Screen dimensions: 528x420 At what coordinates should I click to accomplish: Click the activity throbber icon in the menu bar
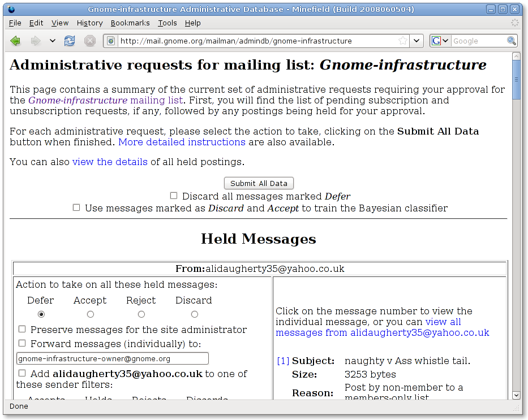tap(515, 23)
